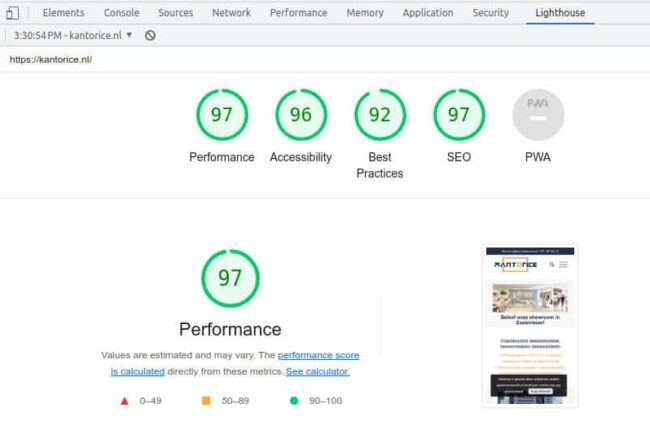
Task: Click the kantorice page screenshot thumbnail
Action: [530, 326]
